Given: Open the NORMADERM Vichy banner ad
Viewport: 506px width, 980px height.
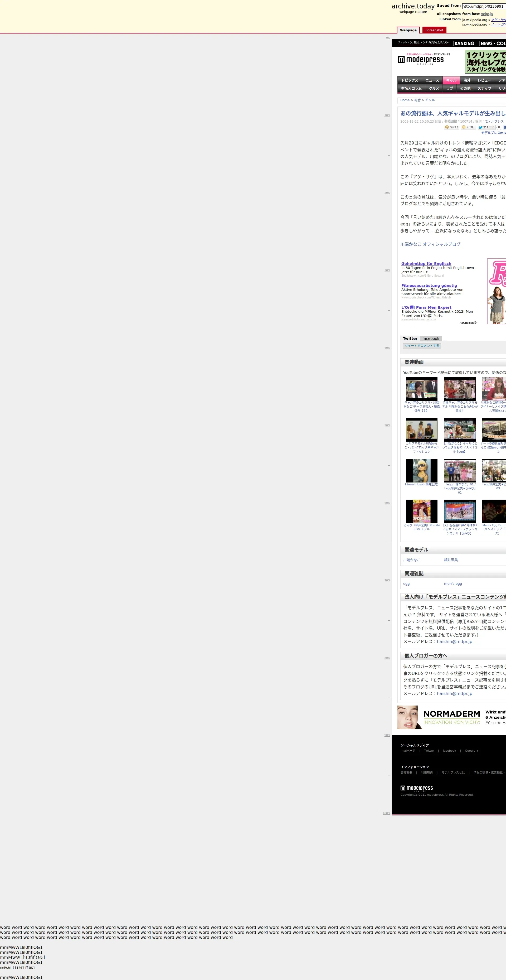Looking at the screenshot, I should coord(452,717).
